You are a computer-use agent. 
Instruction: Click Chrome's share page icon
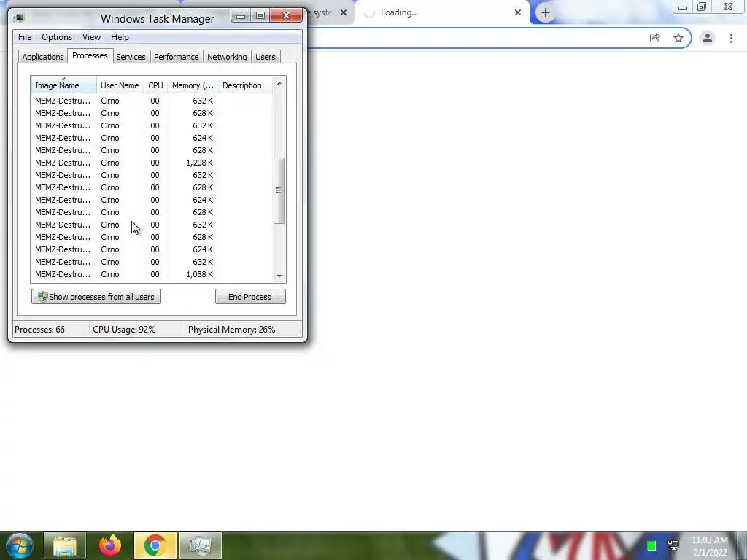click(655, 38)
